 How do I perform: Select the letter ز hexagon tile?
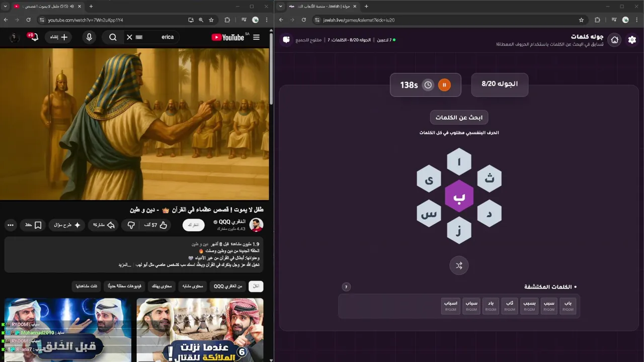[x=459, y=230]
